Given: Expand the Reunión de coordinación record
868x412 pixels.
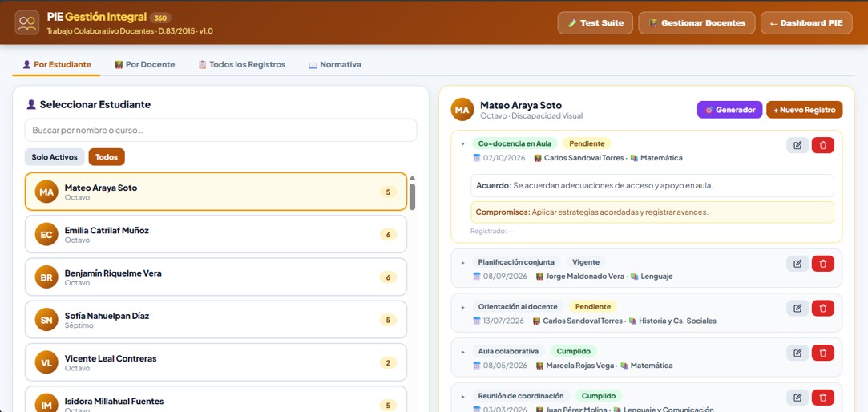Looking at the screenshot, I should click(x=462, y=397).
